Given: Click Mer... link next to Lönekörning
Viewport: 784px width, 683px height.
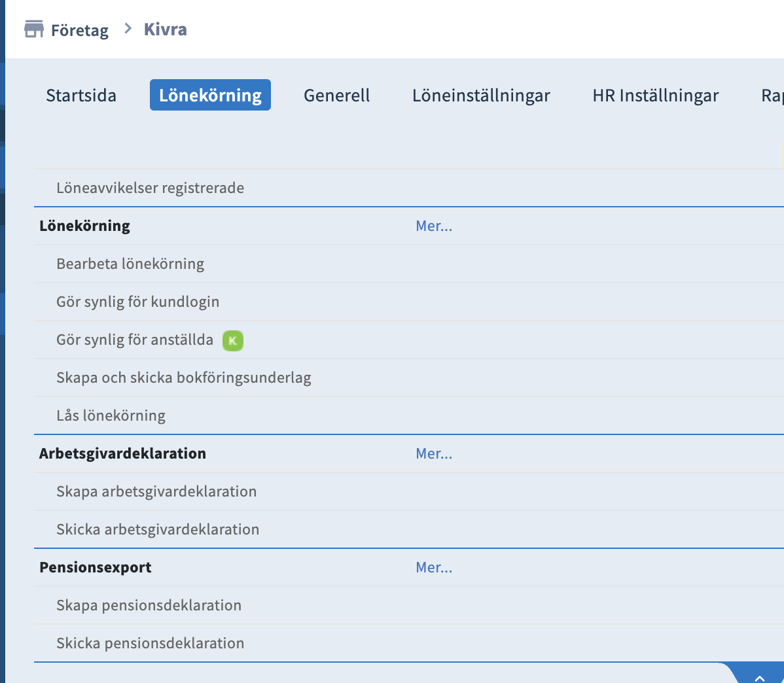Looking at the screenshot, I should pyautogui.click(x=434, y=226).
